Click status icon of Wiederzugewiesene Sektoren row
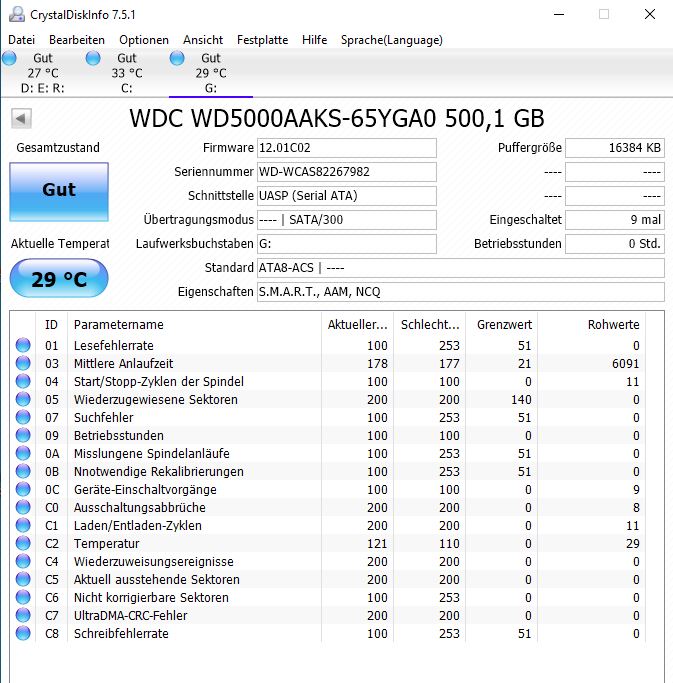This screenshot has height=683, width=673. pos(23,399)
